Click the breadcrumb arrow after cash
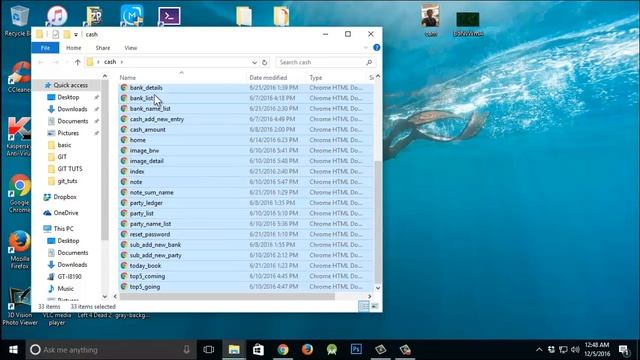This screenshot has width=640, height=360. pyautogui.click(x=122, y=62)
